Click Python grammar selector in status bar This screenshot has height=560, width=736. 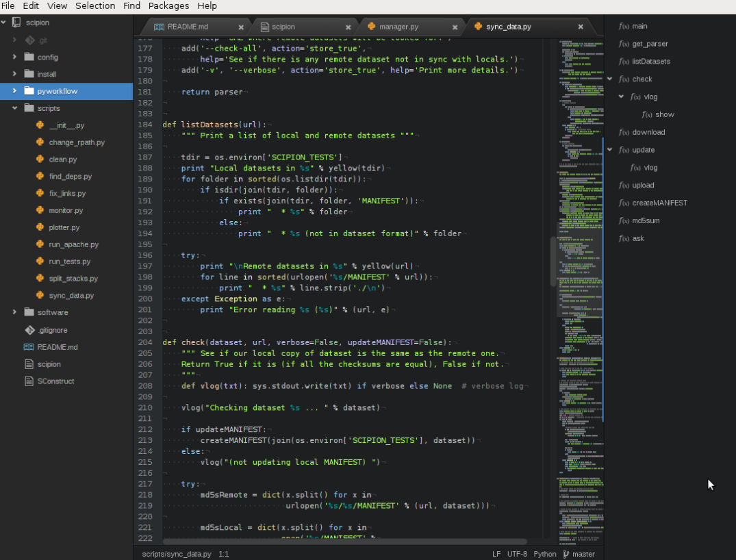pyautogui.click(x=544, y=554)
